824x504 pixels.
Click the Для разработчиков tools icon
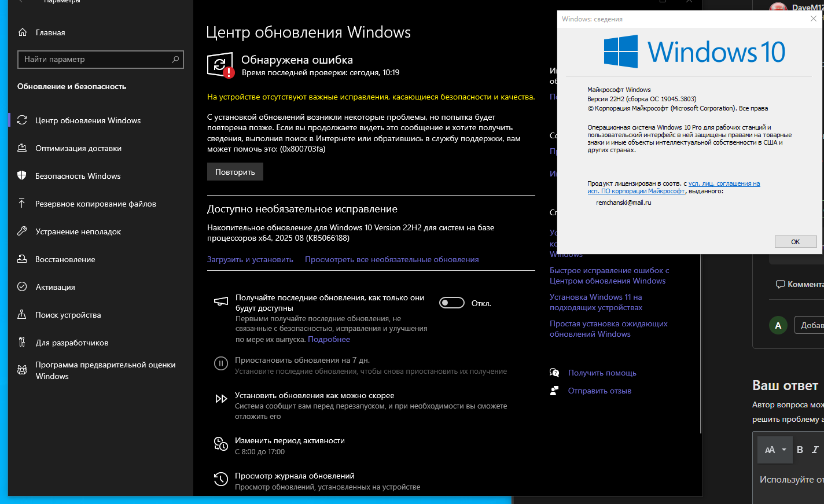pos(22,343)
